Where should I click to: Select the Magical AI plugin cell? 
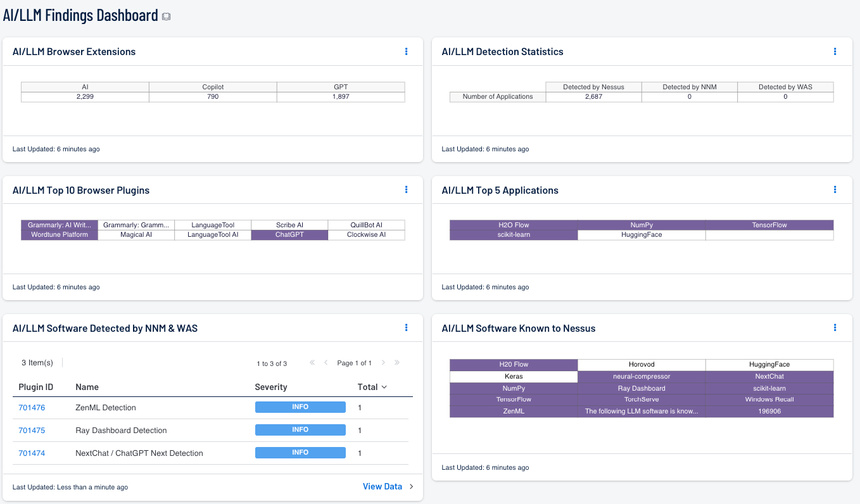(136, 235)
